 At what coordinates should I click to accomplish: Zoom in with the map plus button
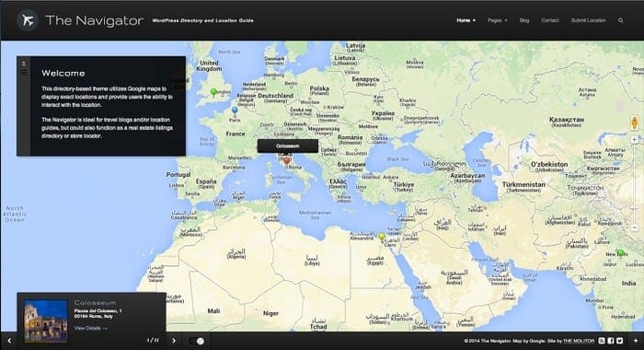(635, 140)
